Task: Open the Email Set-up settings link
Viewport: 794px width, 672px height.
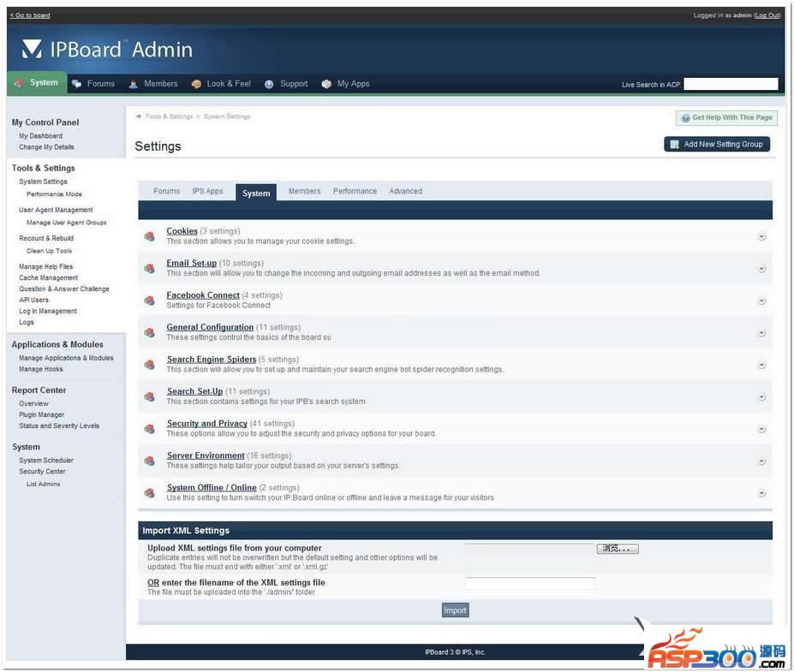Action: (x=191, y=263)
